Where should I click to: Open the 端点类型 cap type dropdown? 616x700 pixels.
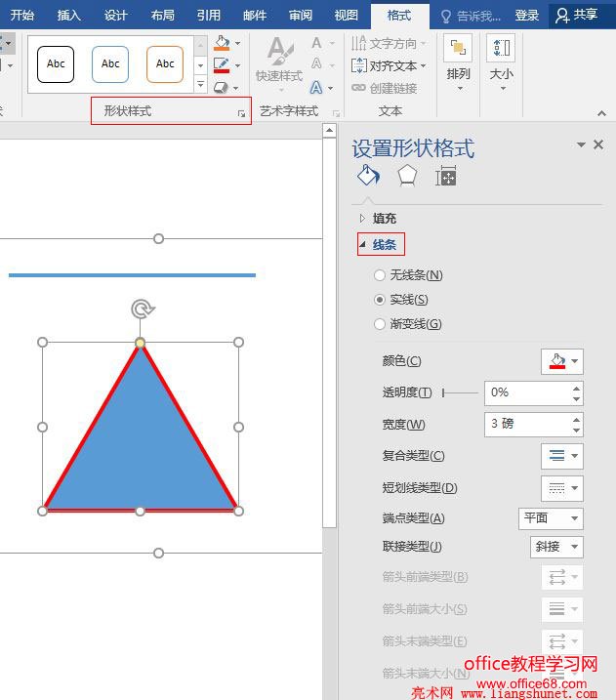point(551,518)
